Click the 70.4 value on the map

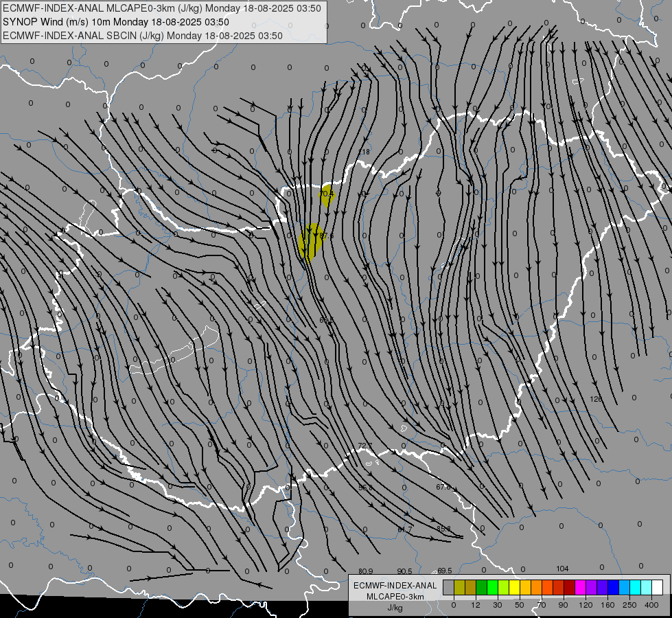(x=327, y=194)
